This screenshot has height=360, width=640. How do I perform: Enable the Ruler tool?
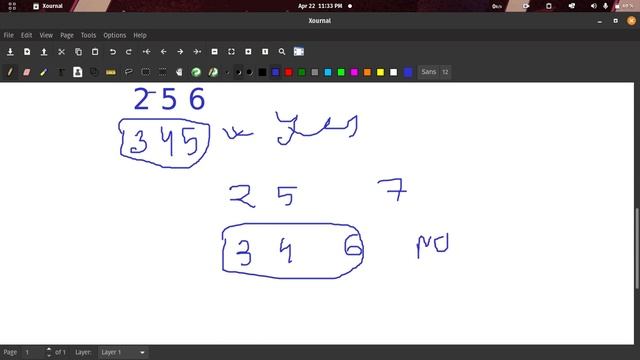point(111,72)
